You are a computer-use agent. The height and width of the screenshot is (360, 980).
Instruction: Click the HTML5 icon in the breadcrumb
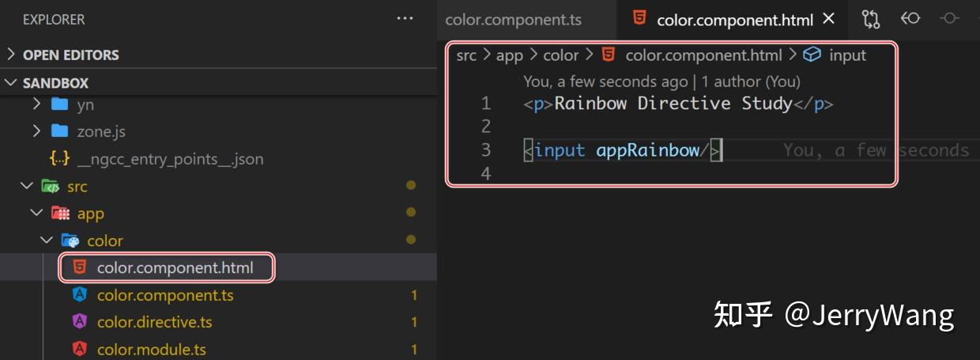608,55
